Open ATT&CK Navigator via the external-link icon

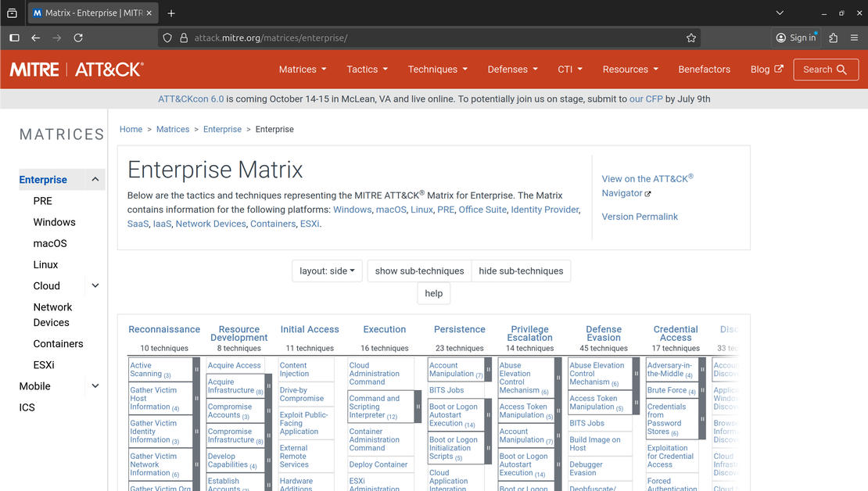coord(647,193)
